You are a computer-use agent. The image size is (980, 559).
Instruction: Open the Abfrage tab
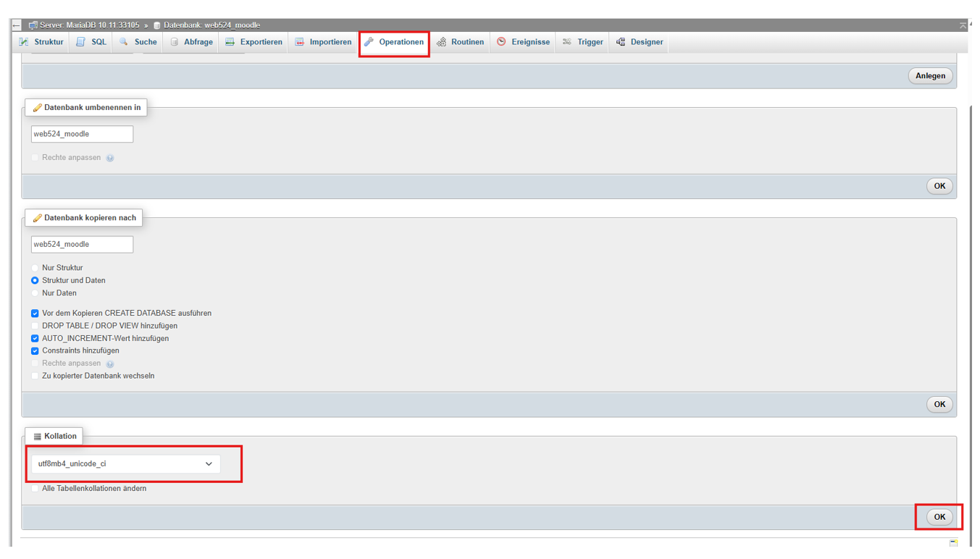coord(191,42)
